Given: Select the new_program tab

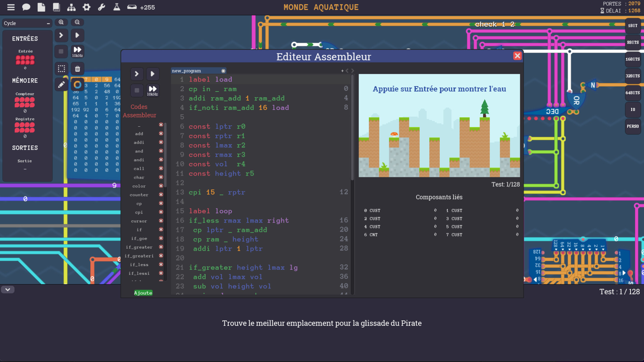Looking at the screenshot, I should (x=186, y=71).
